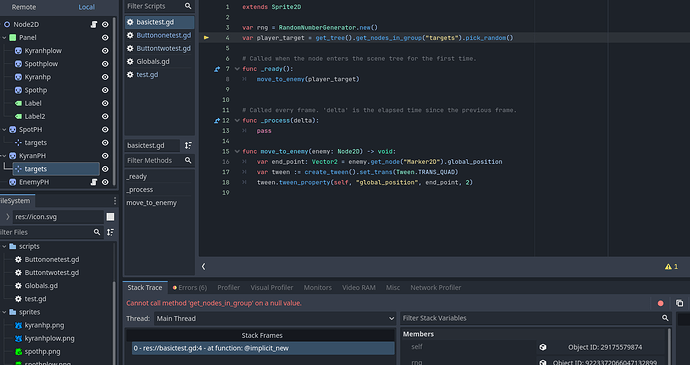Click the copy error icon in debugger
Viewport: 690px width, 365px height.
click(679, 303)
